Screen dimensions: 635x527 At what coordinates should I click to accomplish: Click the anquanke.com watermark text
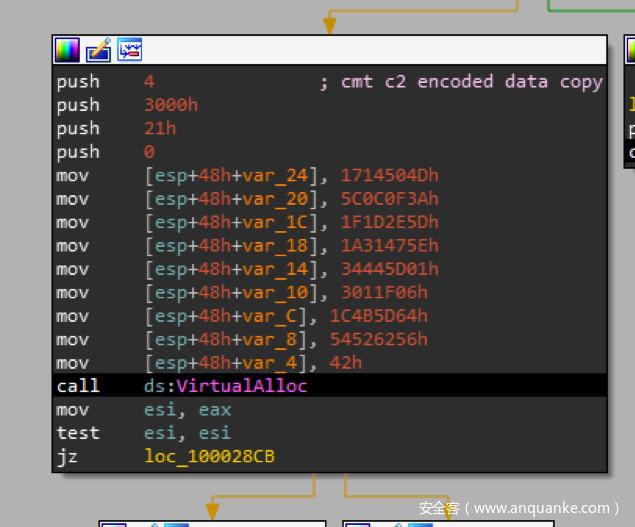point(520,508)
